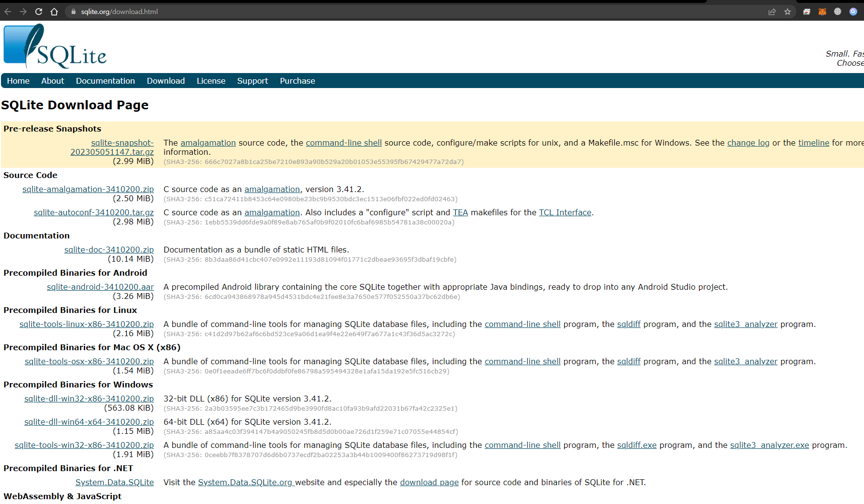
Task: Open the Support menu item
Action: (253, 81)
